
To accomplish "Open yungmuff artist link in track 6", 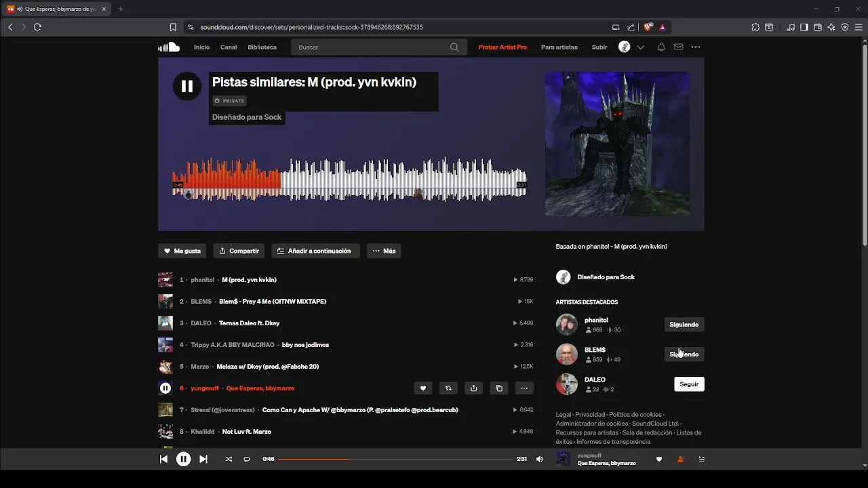I will [x=205, y=388].
